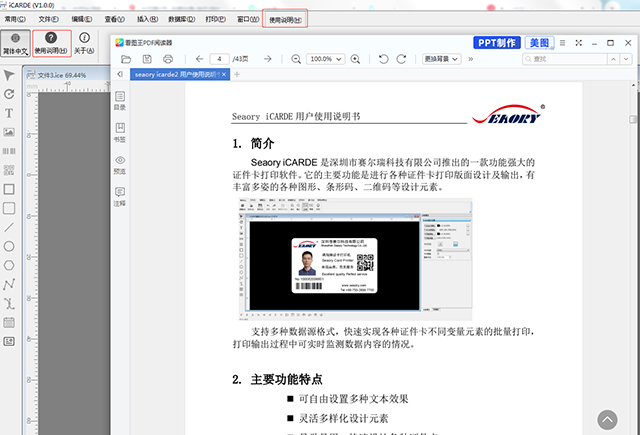Click the Simplified Chinese language button
Image resolution: width=640 pixels, height=435 pixels.
[x=15, y=43]
